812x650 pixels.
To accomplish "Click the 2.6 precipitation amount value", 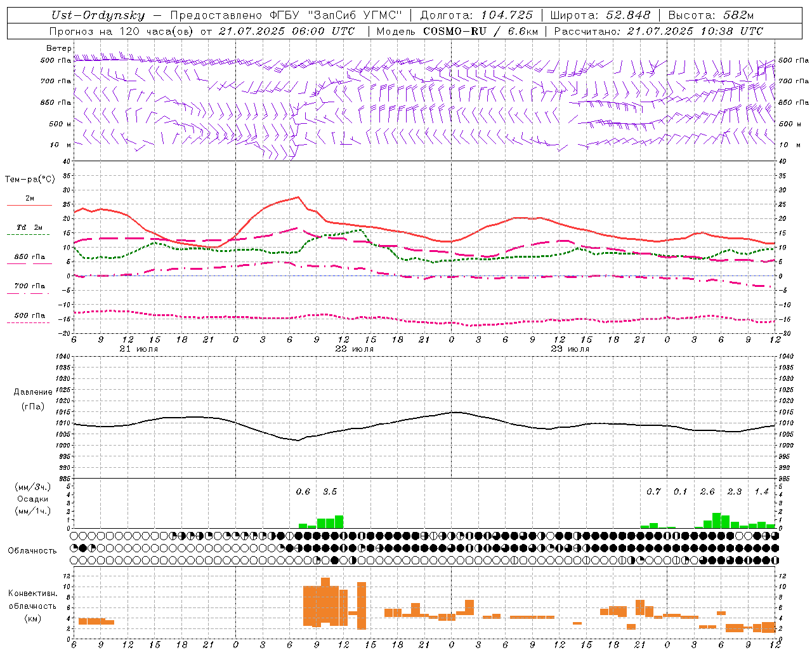I will pyautogui.click(x=707, y=491).
